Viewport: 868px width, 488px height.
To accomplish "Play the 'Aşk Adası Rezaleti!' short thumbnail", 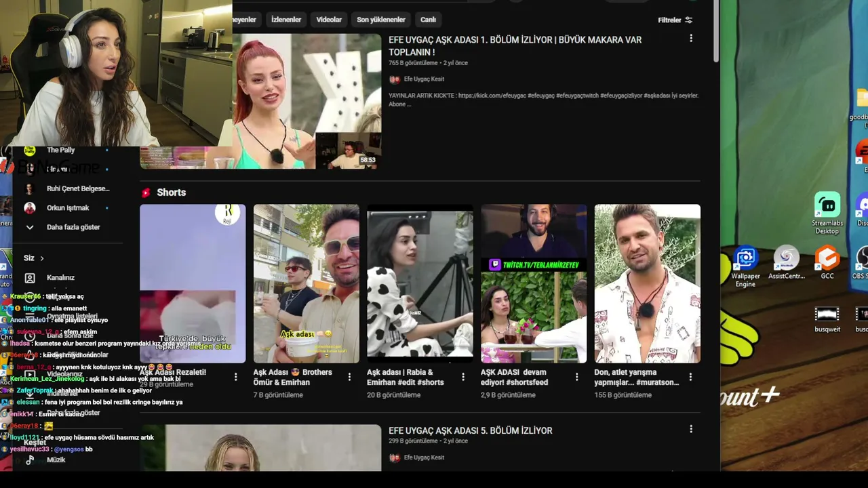I will click(x=193, y=284).
